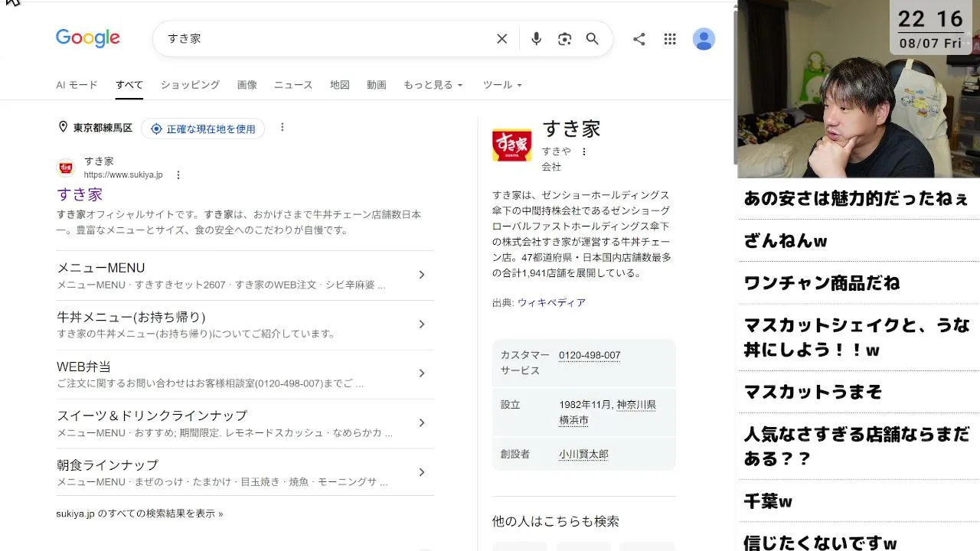
Task: Open Google Lens image search
Action: coord(564,39)
